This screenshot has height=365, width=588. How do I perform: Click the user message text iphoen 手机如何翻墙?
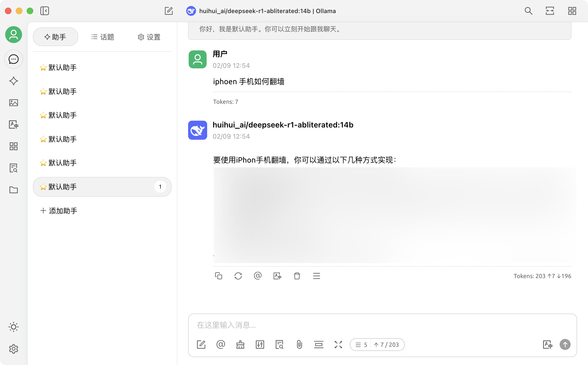tap(249, 81)
